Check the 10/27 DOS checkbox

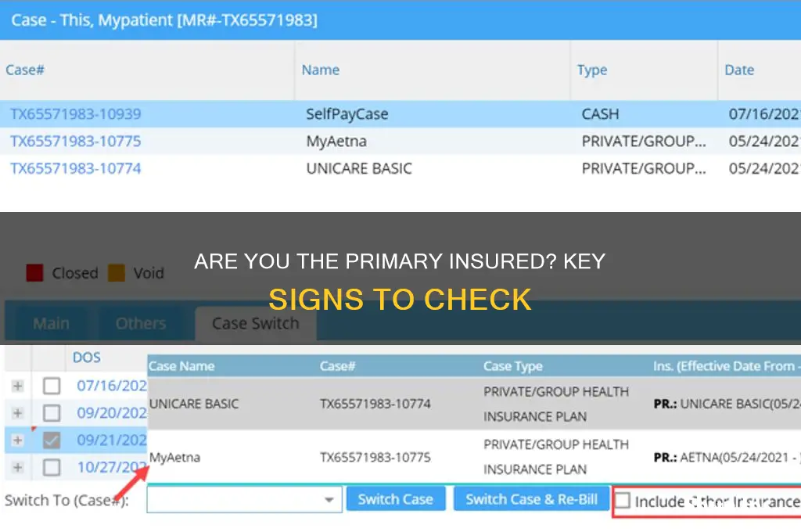52,467
